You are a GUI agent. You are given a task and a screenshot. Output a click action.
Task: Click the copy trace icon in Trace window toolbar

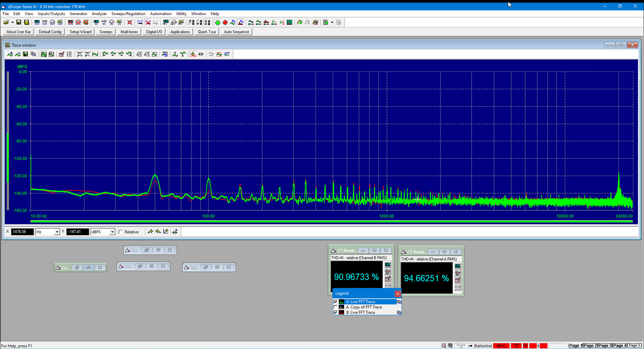pyautogui.click(x=33, y=54)
